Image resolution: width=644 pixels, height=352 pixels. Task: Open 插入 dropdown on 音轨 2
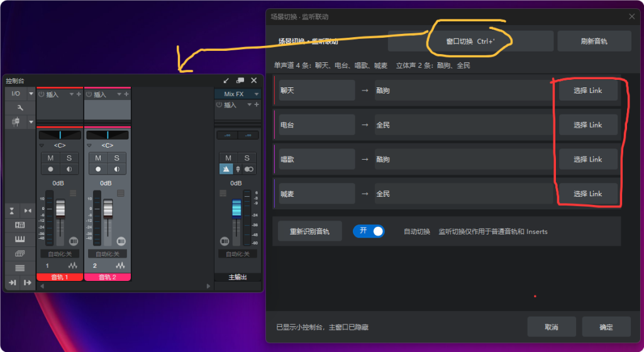pos(119,94)
